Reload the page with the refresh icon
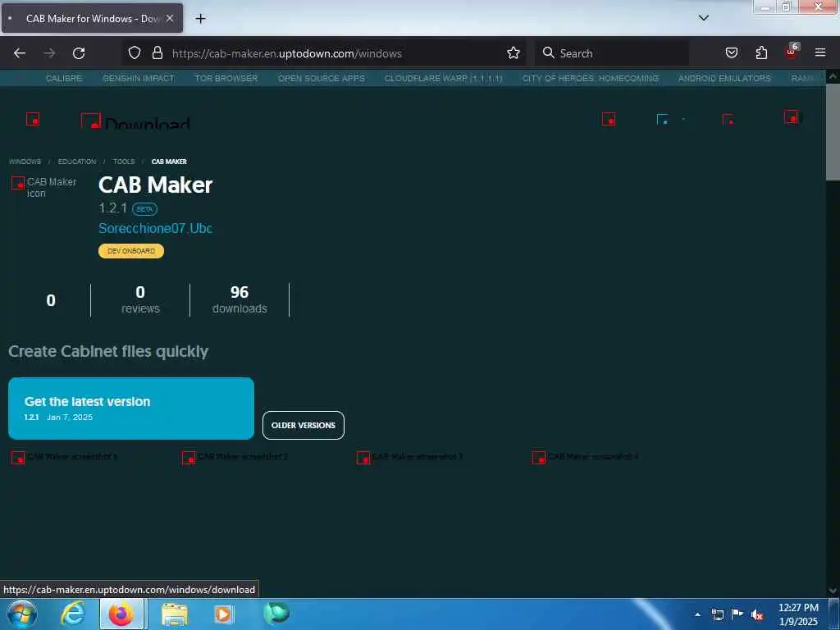 pyautogui.click(x=79, y=53)
